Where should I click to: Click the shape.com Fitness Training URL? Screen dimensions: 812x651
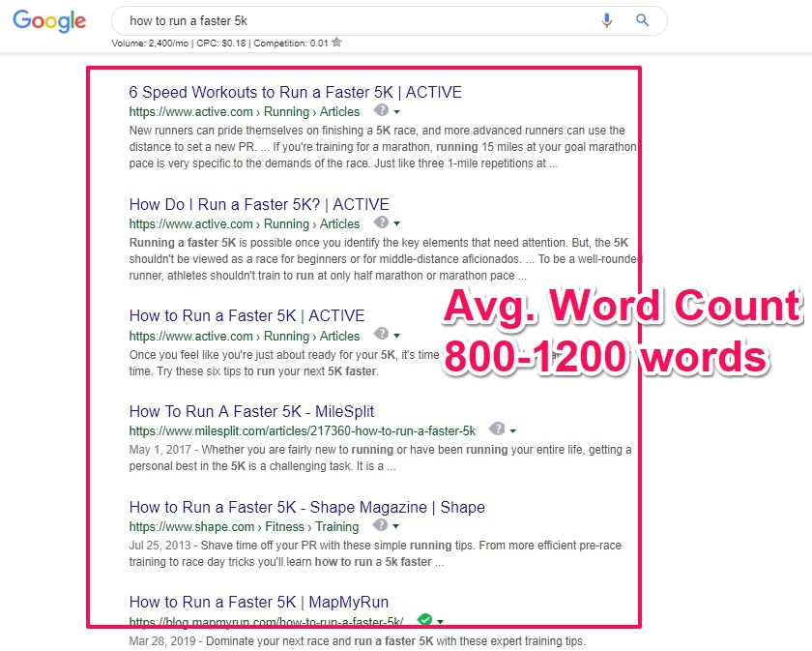(244, 526)
